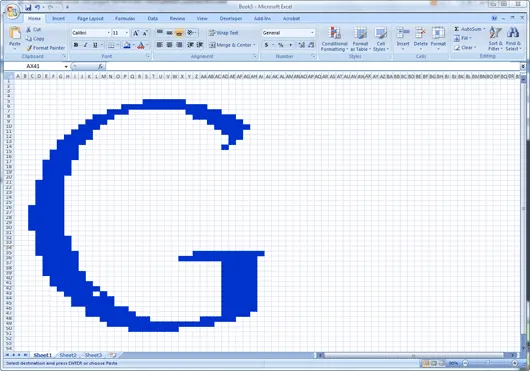The height and width of the screenshot is (371, 530).
Task: Save workbook via Quick Access toolbar
Action: coord(28,7)
